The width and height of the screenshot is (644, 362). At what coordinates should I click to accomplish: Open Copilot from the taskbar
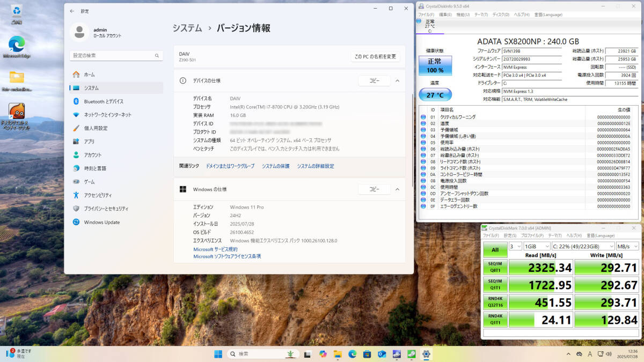click(x=323, y=354)
